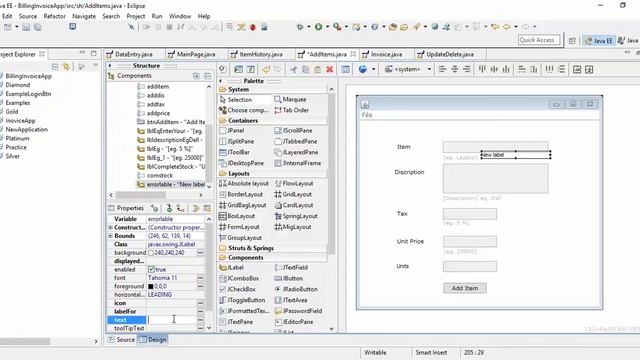Open BillingInvoiceApp project in explorer

point(29,76)
